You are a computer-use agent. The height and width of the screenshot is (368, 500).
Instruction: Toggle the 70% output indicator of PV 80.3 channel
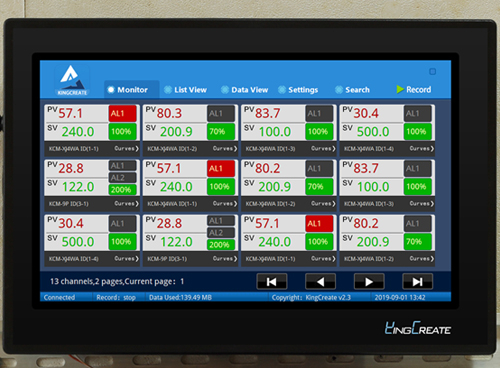point(221,132)
